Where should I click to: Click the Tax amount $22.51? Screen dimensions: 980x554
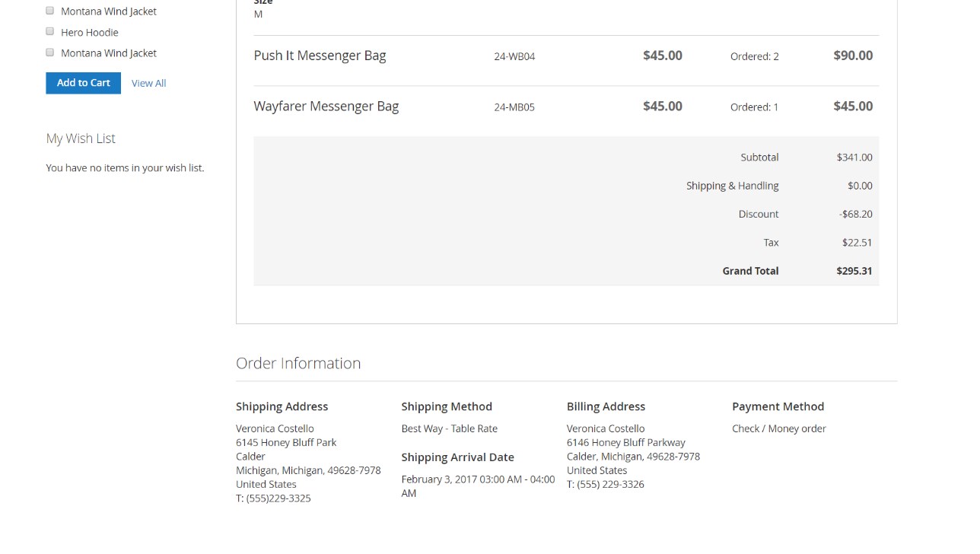coord(857,243)
